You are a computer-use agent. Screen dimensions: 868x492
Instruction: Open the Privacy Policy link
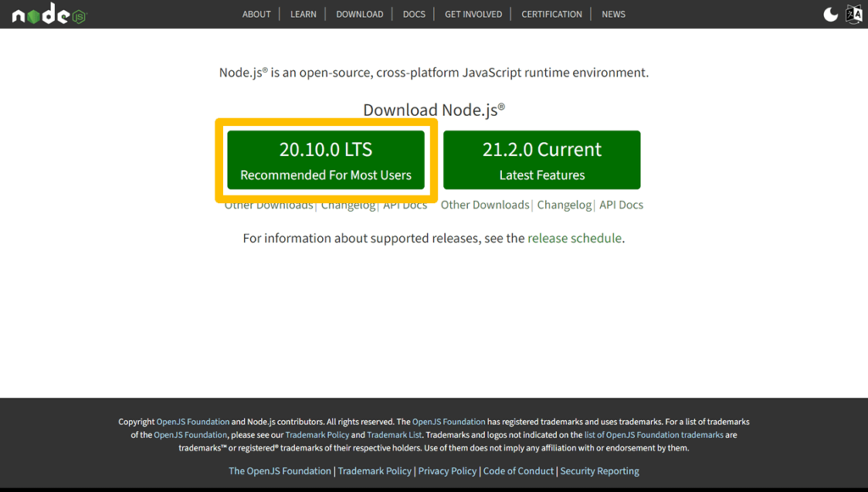(448, 471)
